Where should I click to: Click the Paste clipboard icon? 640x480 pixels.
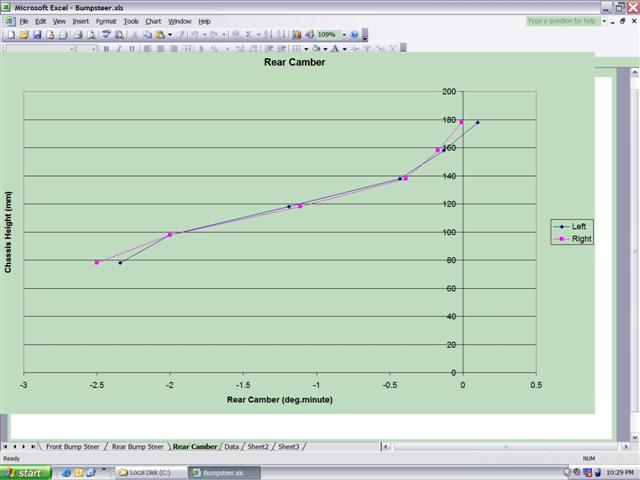[160, 35]
